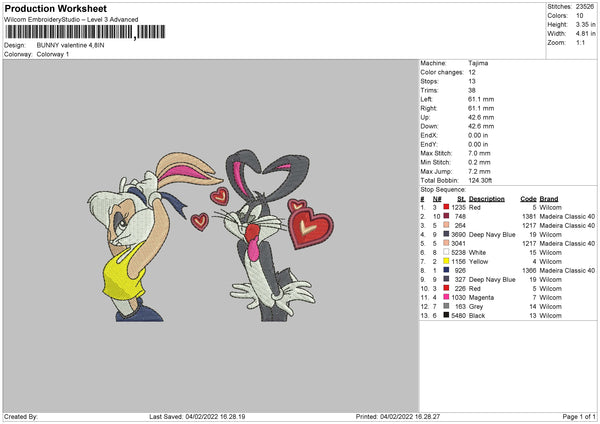Select the Magenta description in row 11

(481, 297)
